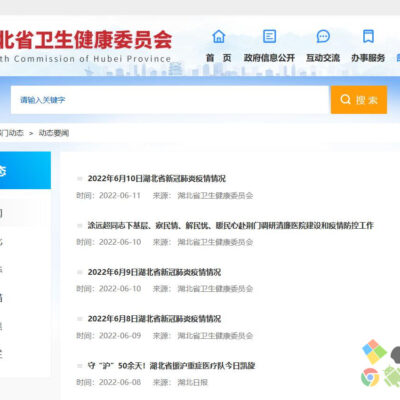
Task: Click the Windows logo icon at bottom right
Action: (374, 351)
